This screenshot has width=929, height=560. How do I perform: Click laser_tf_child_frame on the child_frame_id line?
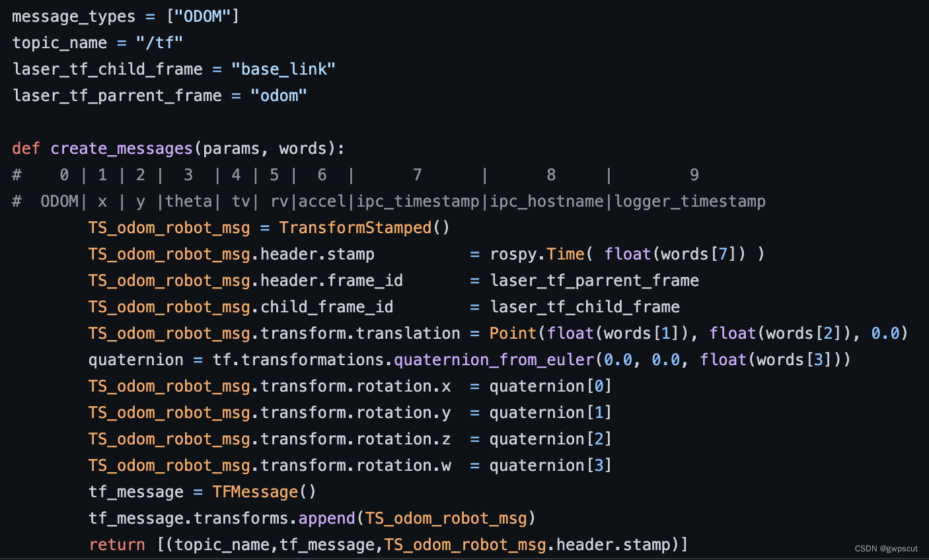(585, 307)
